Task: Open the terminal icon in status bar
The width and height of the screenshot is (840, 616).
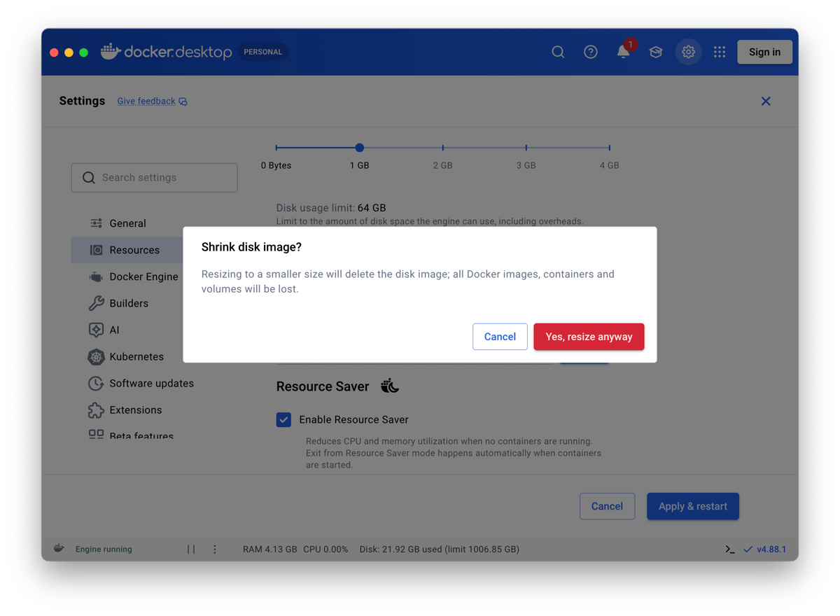Action: click(x=730, y=549)
